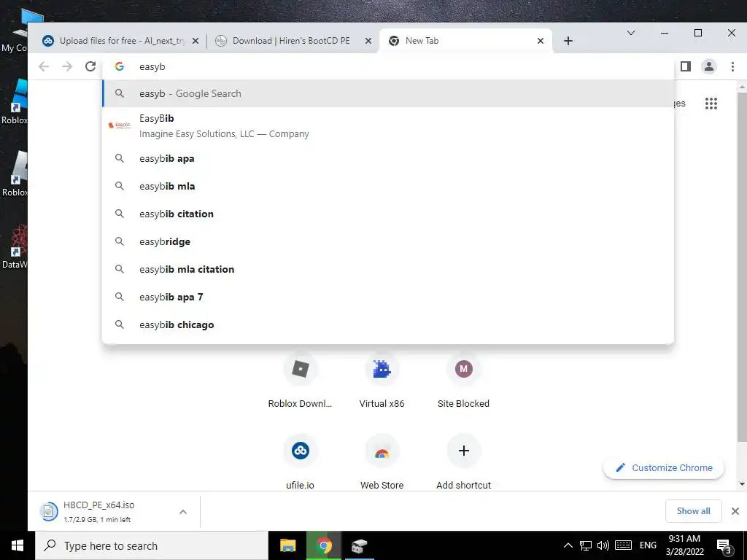Click the Add shortcut plus icon
This screenshot has width=747, height=560.
[x=463, y=451]
